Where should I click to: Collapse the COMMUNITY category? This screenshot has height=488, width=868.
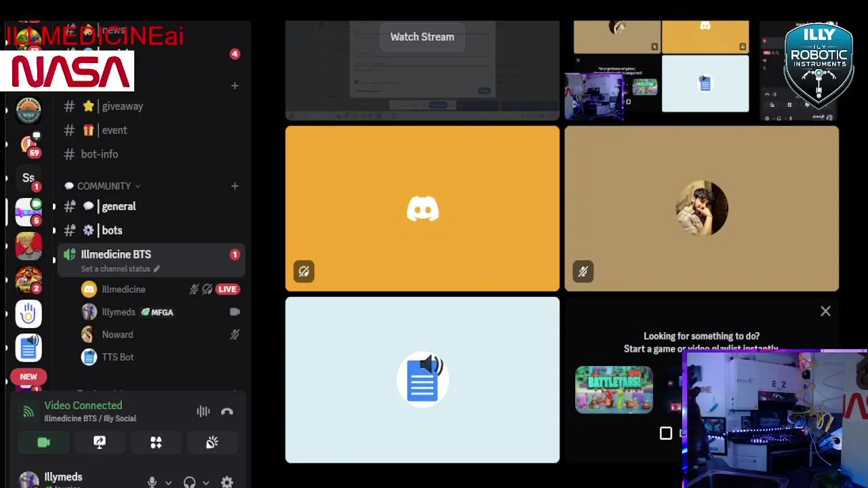coord(103,186)
